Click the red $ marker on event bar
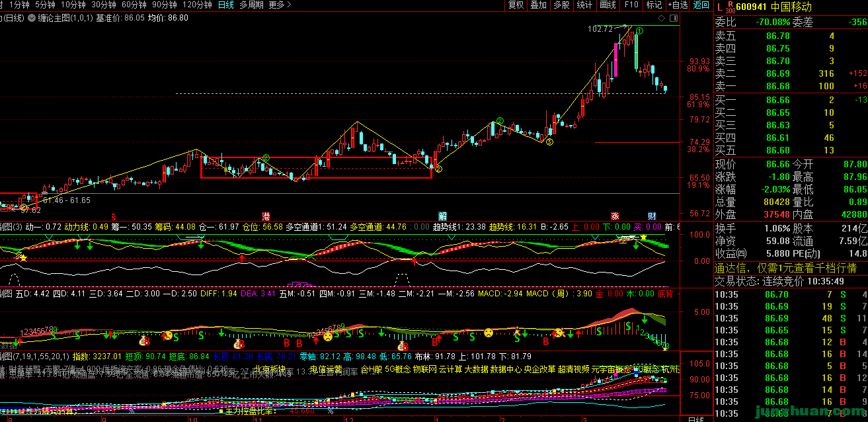 point(114,216)
